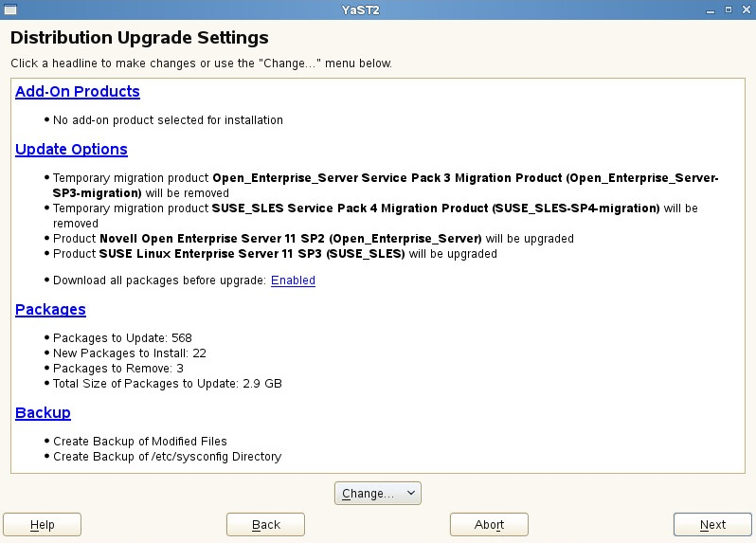This screenshot has width=756, height=543.
Task: Maximize the YaST2 window
Action: [x=728, y=9]
